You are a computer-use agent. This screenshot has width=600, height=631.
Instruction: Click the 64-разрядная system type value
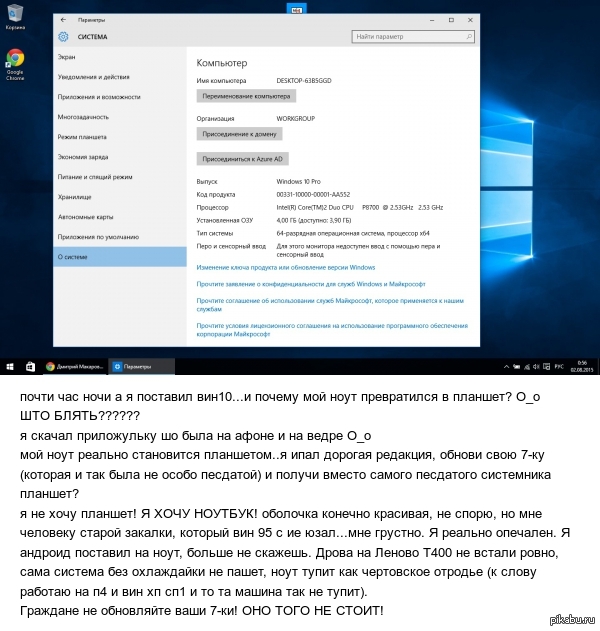(353, 233)
